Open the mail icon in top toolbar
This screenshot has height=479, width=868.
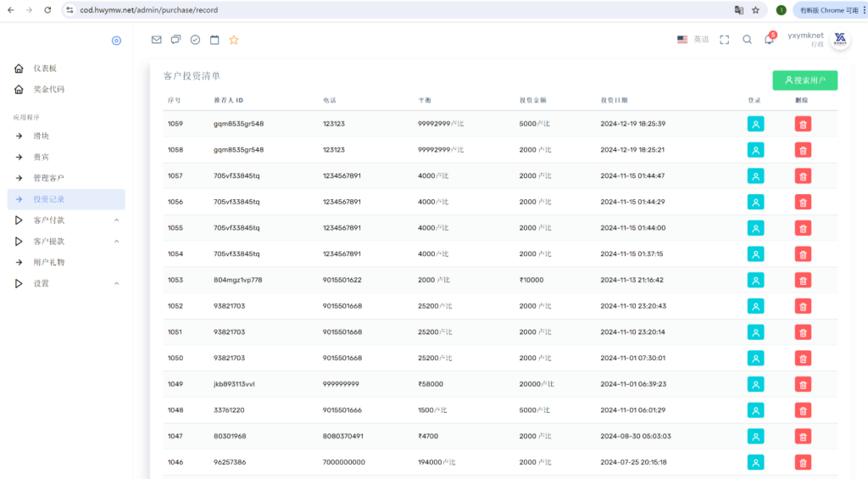[x=157, y=40]
